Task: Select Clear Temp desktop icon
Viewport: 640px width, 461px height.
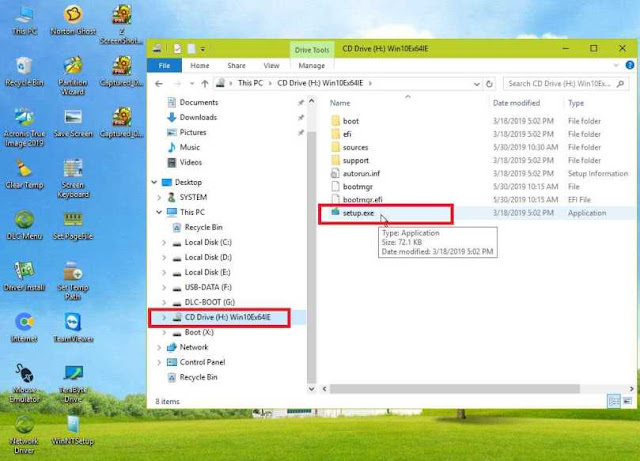Action: tap(24, 175)
